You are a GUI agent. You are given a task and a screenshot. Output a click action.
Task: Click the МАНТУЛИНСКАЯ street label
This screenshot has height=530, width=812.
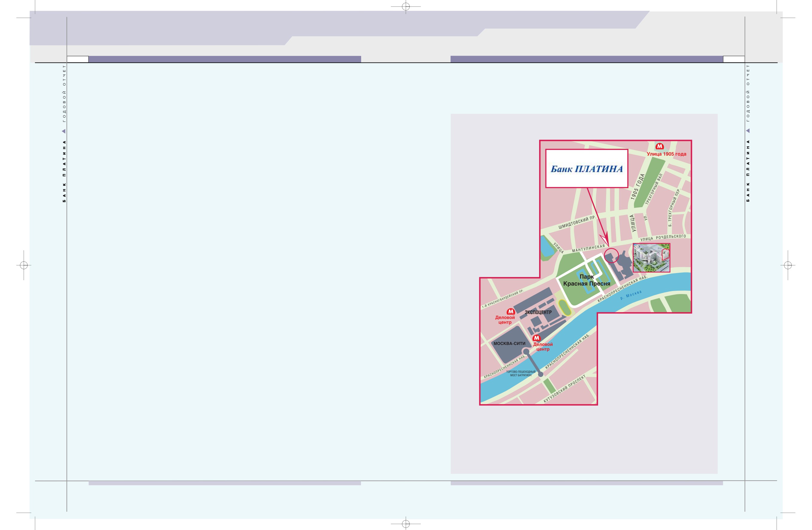click(x=588, y=248)
